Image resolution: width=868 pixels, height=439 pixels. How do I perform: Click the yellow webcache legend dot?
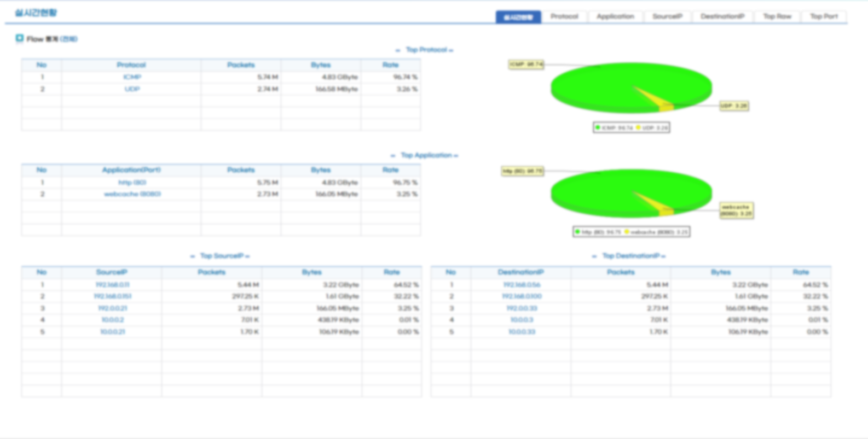[627, 232]
